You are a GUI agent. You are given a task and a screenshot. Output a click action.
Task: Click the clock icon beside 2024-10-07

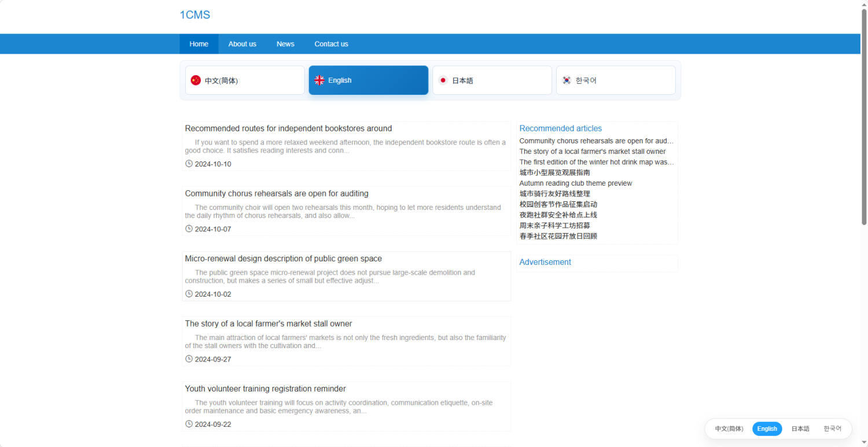pos(189,228)
